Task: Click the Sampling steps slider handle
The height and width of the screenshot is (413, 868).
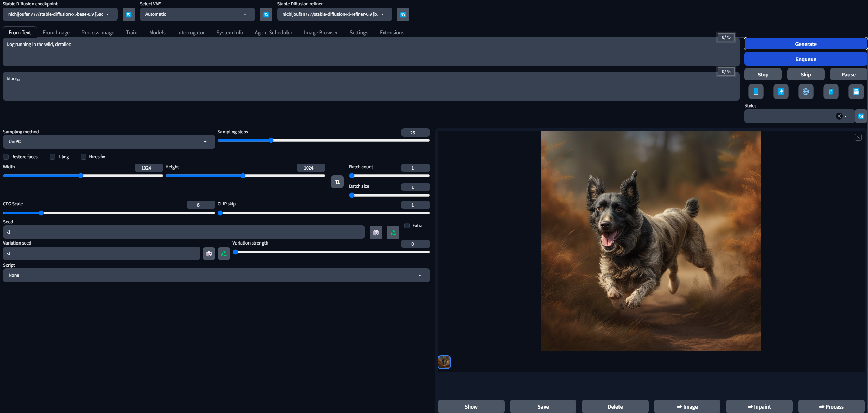Action: tap(271, 140)
